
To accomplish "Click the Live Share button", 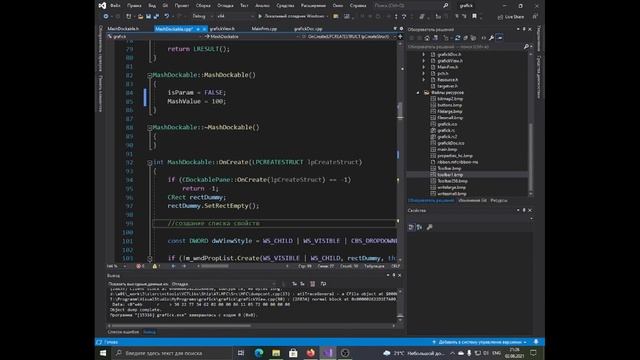I will pyautogui.click(x=511, y=17).
